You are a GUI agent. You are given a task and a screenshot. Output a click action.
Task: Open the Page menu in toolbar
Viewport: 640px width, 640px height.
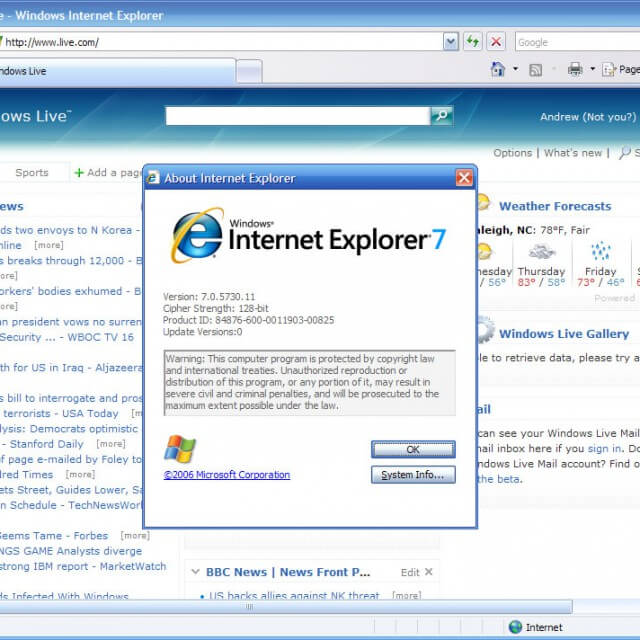point(621,70)
